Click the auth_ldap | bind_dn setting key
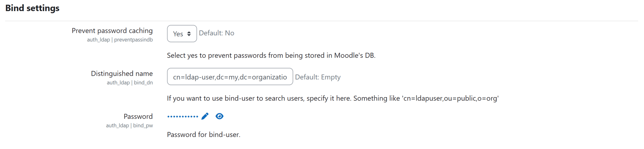The width and height of the screenshot is (644, 149). (130, 83)
